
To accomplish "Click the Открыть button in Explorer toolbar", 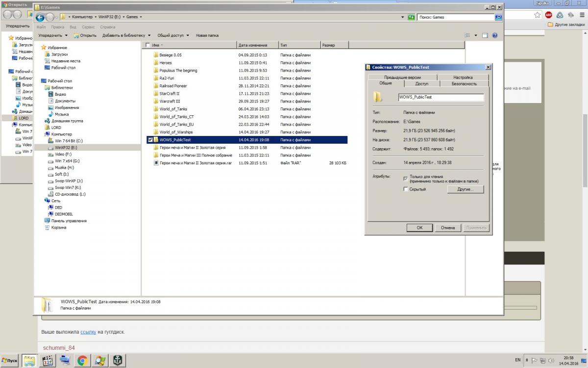I will [85, 35].
